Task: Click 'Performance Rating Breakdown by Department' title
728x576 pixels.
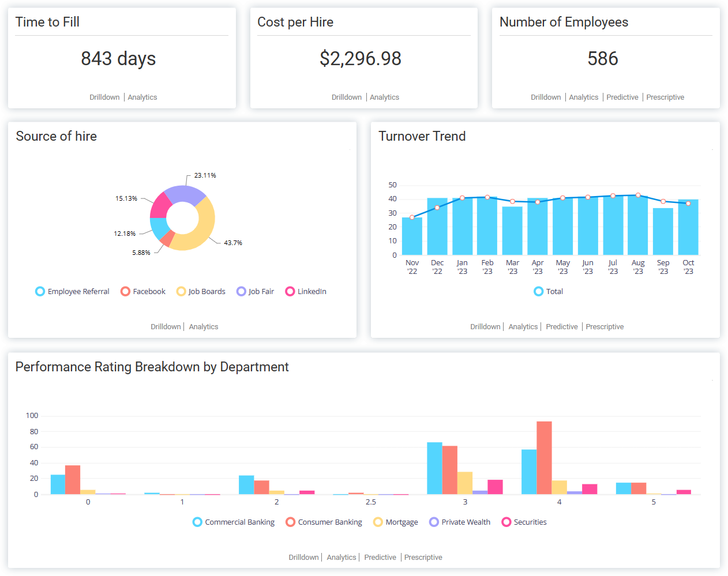Action: pyautogui.click(x=152, y=367)
